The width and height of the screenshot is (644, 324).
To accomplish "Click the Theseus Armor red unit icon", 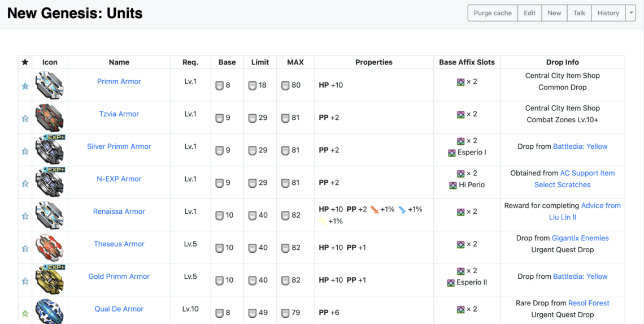I will [x=50, y=248].
